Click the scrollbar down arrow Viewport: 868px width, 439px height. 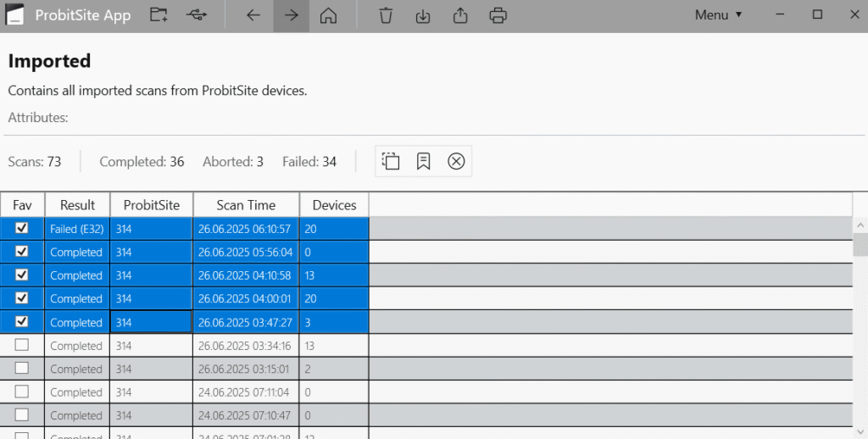point(860,432)
